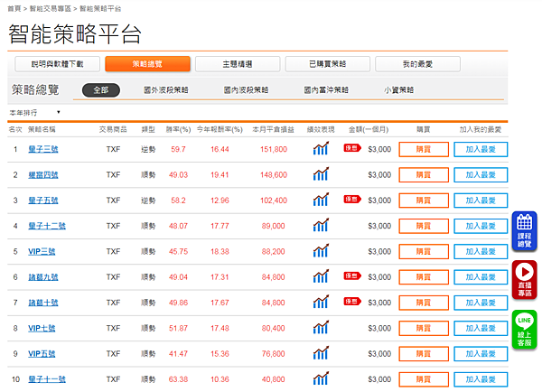The width and height of the screenshot is (542, 392).
Task: Open the 諸葛十號 strategy link
Action: tap(43, 303)
